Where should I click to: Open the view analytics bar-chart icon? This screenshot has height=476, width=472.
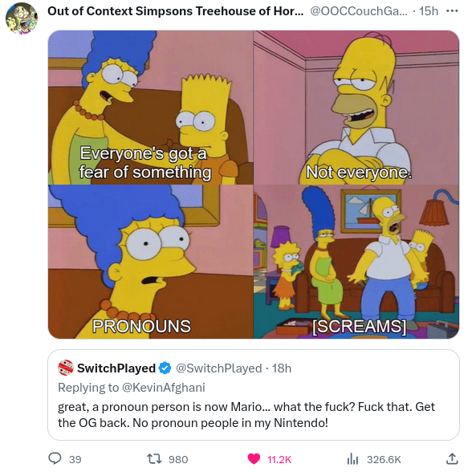tap(352, 458)
